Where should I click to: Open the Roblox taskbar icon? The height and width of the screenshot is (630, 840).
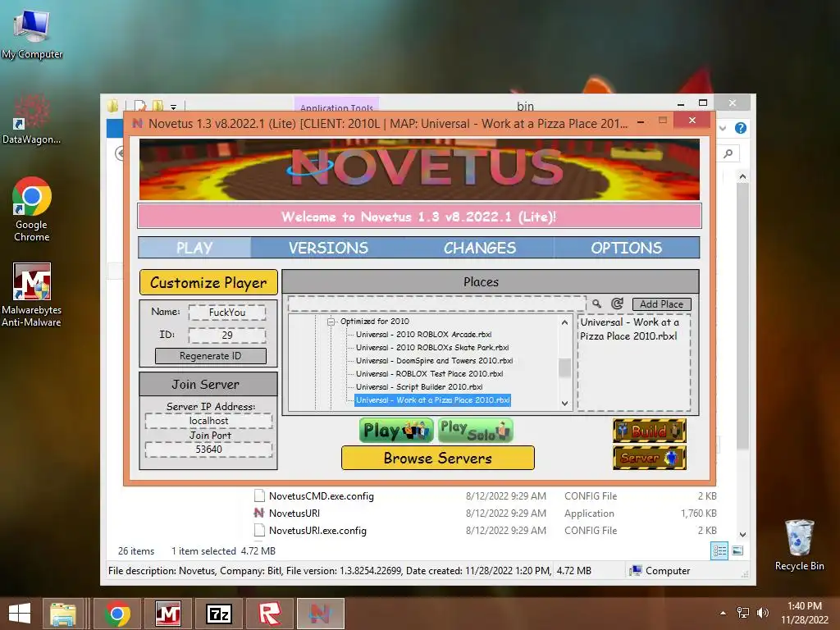(x=269, y=614)
